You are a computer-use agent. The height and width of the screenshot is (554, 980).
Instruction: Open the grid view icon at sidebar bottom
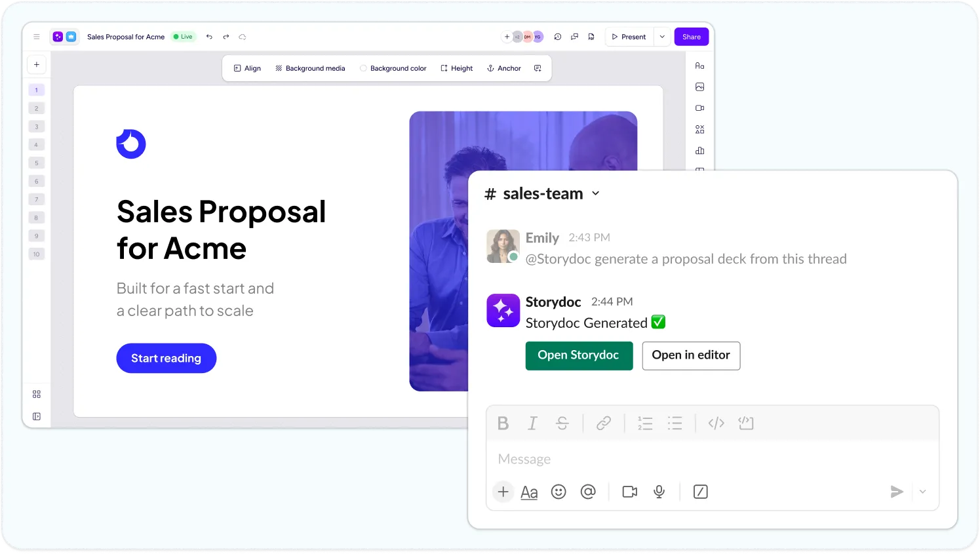[x=37, y=394]
